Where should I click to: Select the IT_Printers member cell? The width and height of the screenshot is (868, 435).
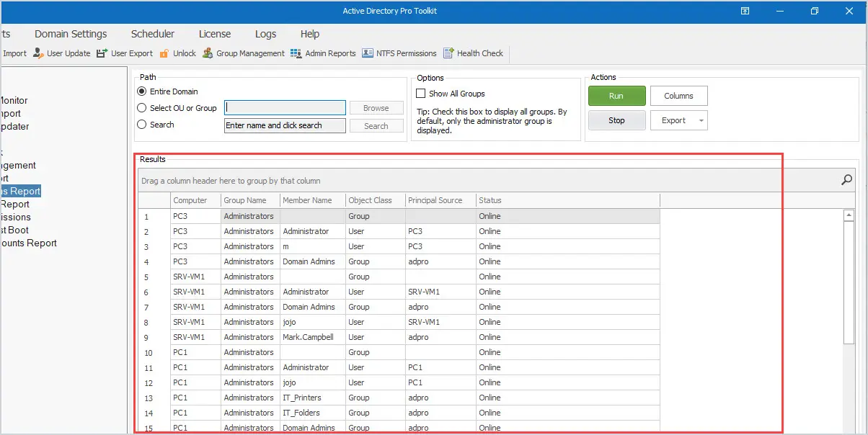(x=312, y=398)
